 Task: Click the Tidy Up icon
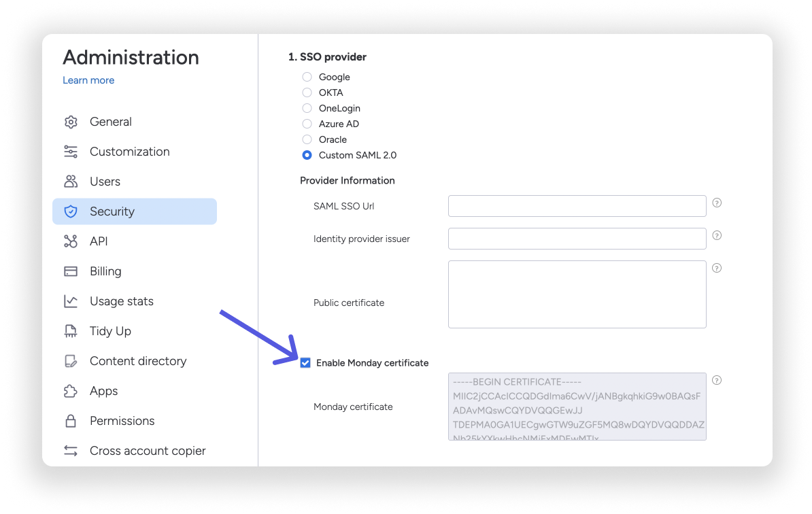tap(71, 331)
